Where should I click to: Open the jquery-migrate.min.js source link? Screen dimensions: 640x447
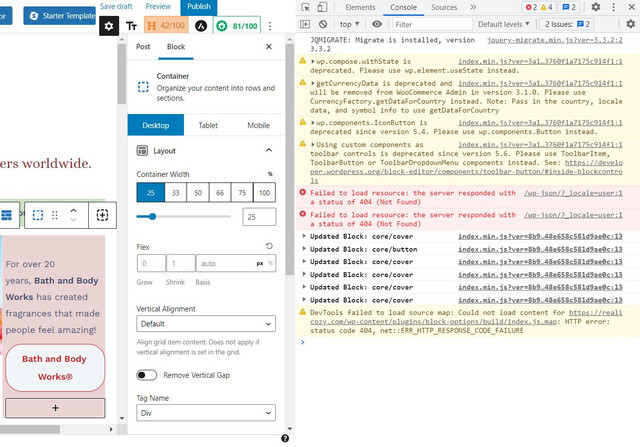[555, 40]
